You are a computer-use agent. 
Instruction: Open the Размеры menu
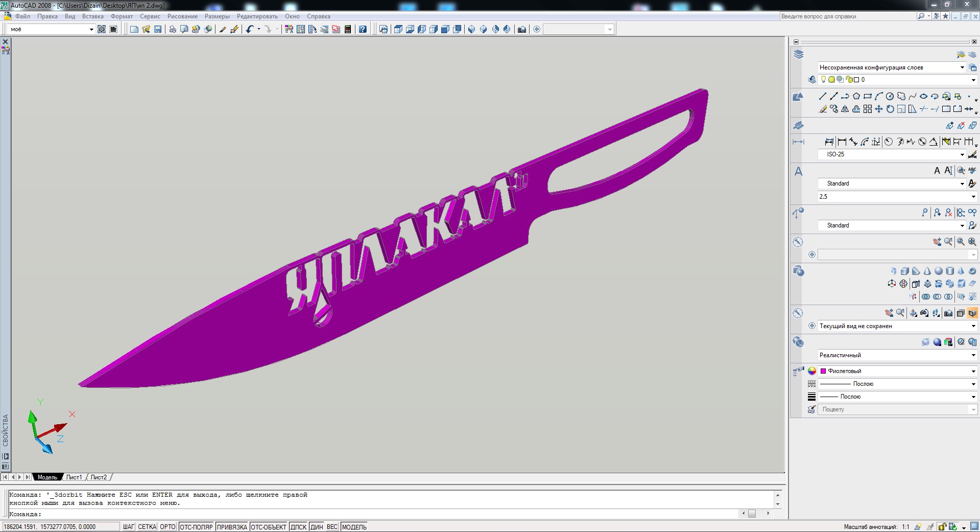click(217, 16)
